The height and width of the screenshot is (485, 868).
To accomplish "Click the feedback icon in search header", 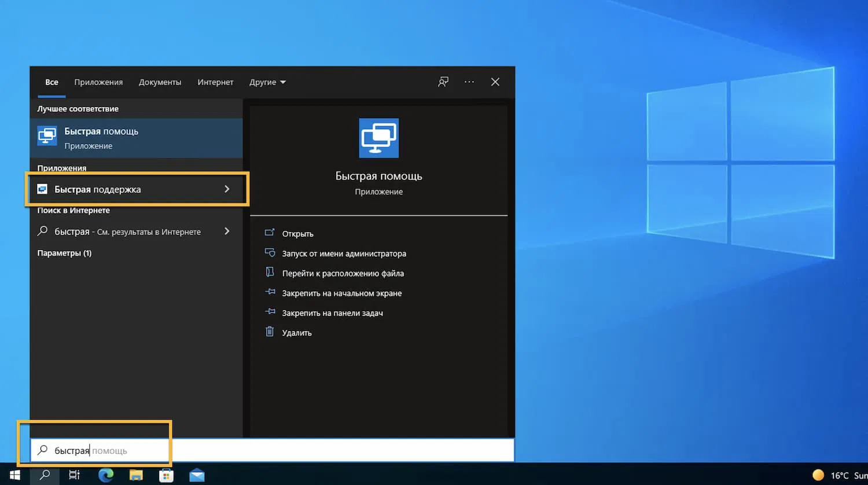I will (443, 82).
